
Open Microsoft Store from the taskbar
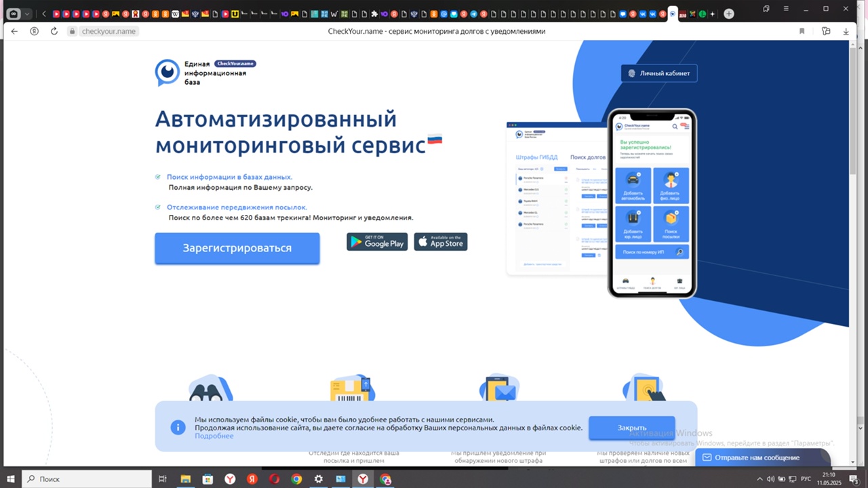click(208, 479)
